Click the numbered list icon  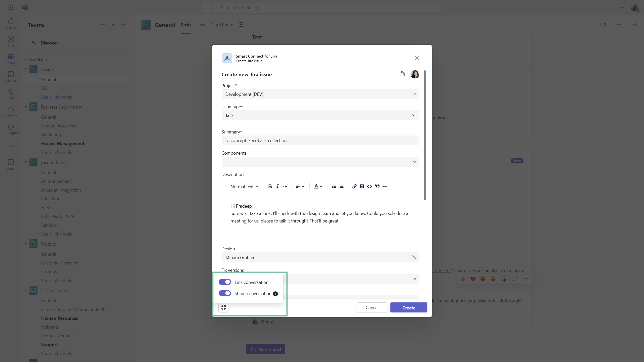(341, 186)
